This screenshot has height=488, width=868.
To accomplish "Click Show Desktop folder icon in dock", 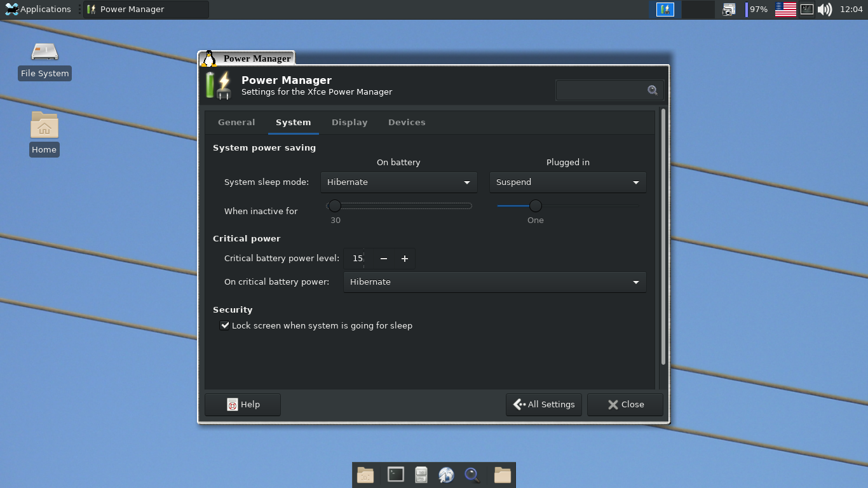I will 365,475.
